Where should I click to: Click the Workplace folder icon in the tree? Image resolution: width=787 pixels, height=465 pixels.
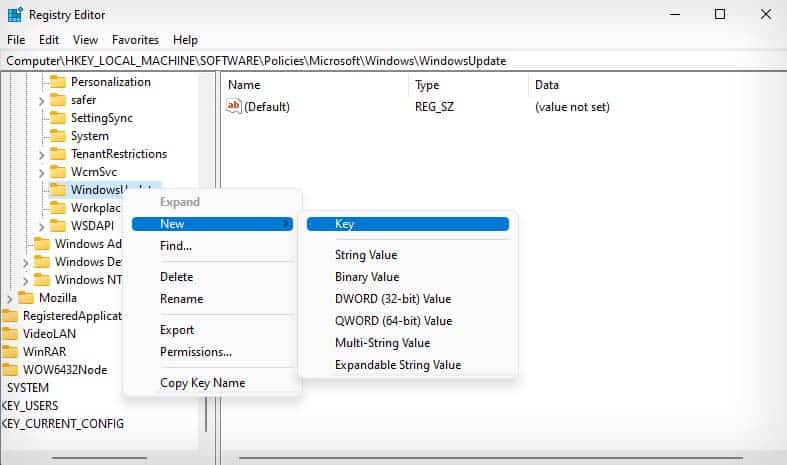pos(58,207)
